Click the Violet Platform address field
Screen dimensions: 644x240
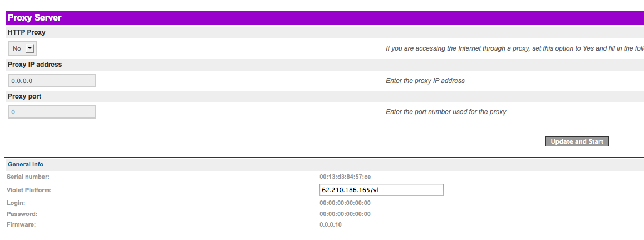pyautogui.click(x=381, y=190)
